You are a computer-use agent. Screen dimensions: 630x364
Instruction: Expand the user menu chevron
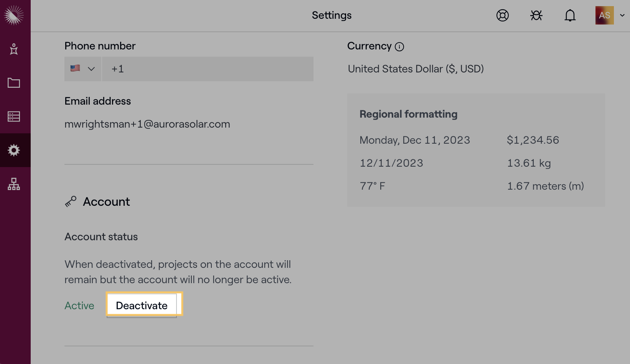click(622, 15)
